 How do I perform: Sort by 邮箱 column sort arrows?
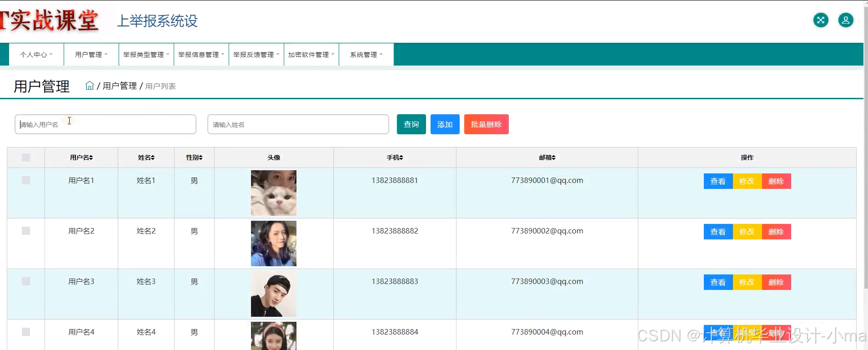(x=553, y=157)
